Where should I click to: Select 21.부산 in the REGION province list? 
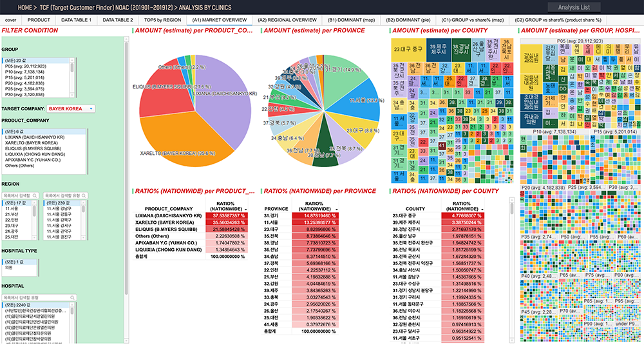(x=17, y=215)
